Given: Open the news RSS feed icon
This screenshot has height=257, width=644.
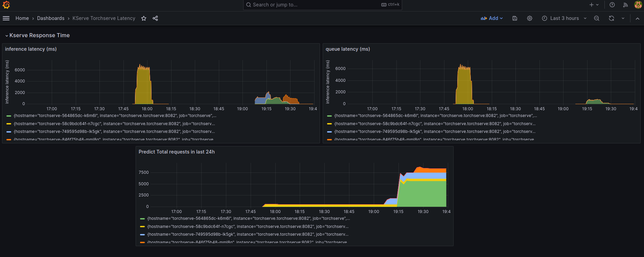Looking at the screenshot, I should pos(625,5).
